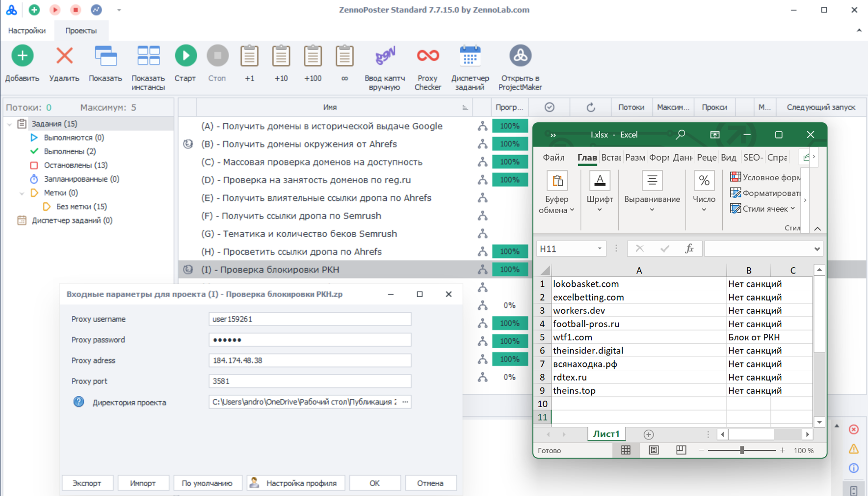Viewport: 868px width, 496px height.
Task: Open Ввод каптч вручную tool
Action: point(385,56)
